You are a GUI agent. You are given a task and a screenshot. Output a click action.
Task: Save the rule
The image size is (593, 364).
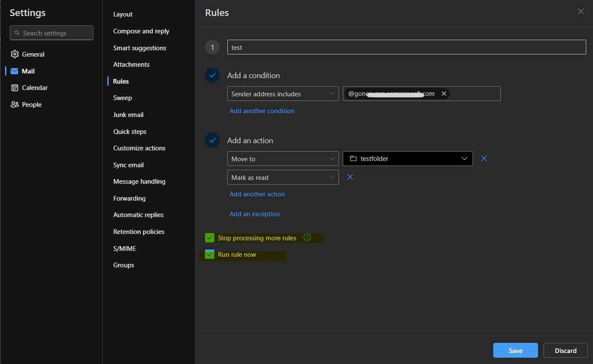515,350
